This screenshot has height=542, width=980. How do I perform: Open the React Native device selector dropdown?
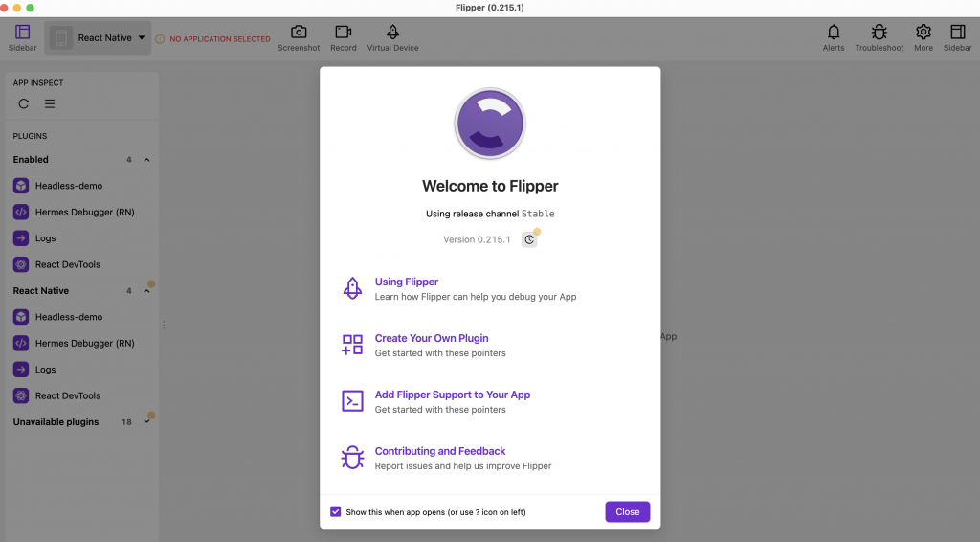(98, 38)
